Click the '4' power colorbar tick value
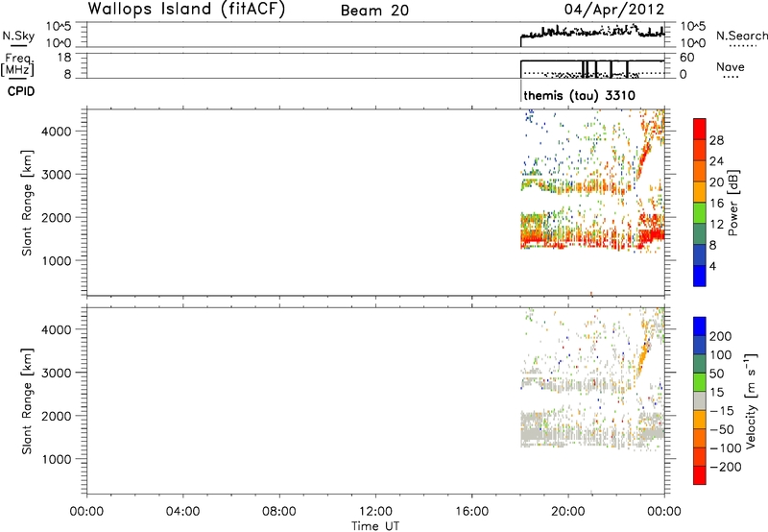The image size is (768, 532). [x=713, y=266]
